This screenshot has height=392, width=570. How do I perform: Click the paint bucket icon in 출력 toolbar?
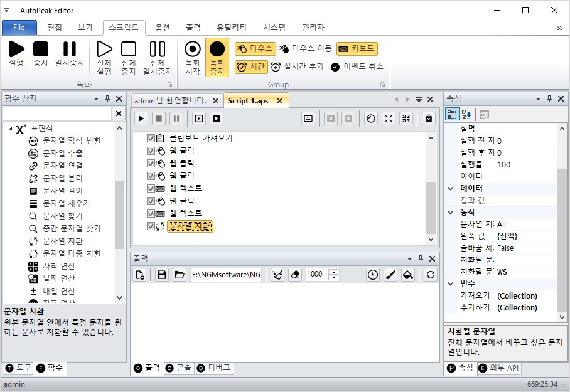click(408, 275)
